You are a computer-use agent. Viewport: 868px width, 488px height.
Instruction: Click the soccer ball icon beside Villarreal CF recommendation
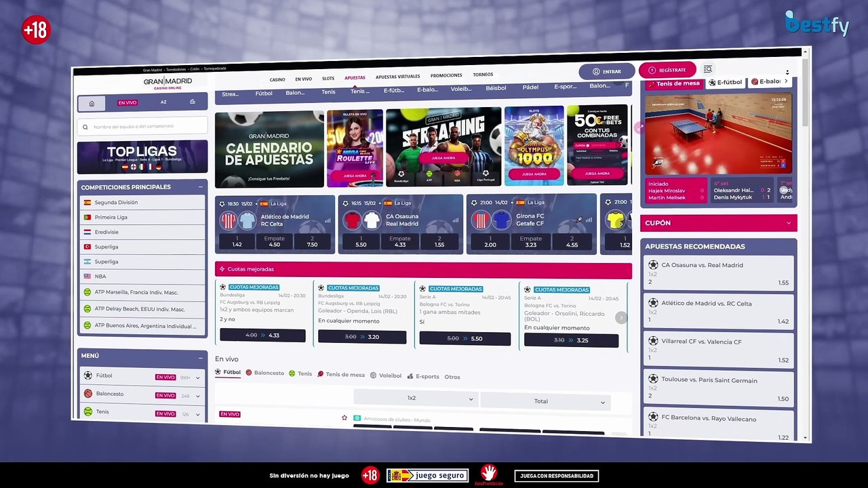[653, 341]
